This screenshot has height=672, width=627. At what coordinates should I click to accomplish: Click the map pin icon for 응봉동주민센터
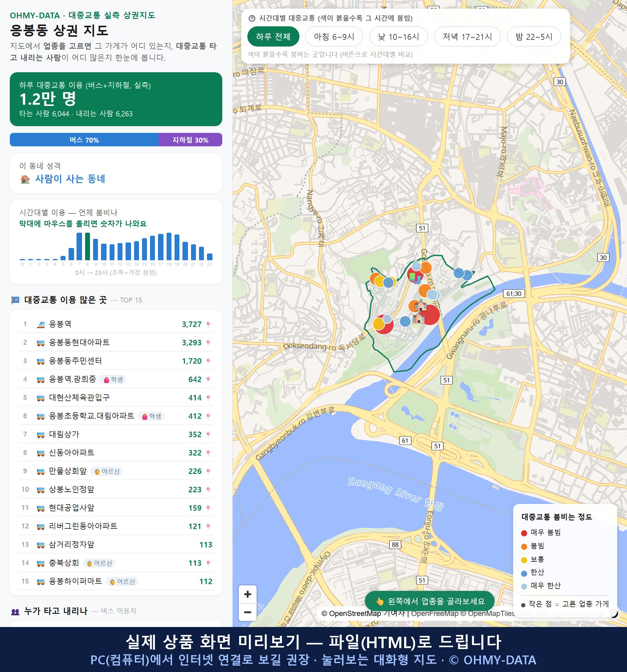208,361
